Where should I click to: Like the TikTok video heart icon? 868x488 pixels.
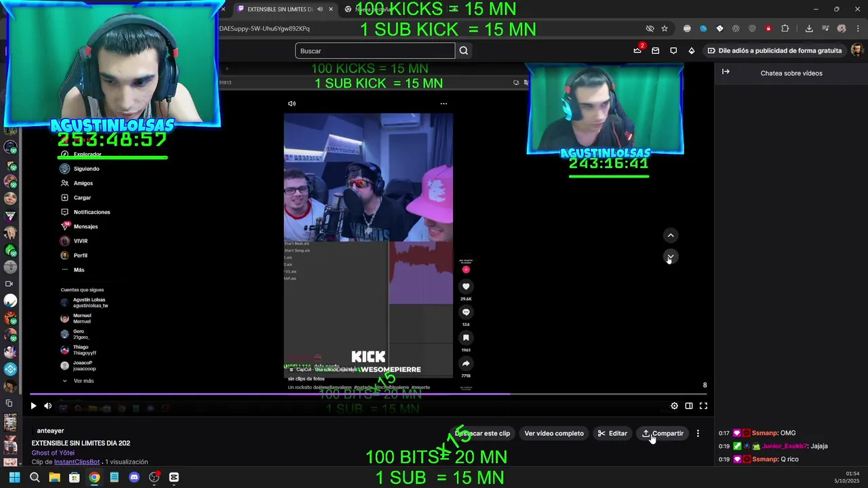[x=466, y=287]
